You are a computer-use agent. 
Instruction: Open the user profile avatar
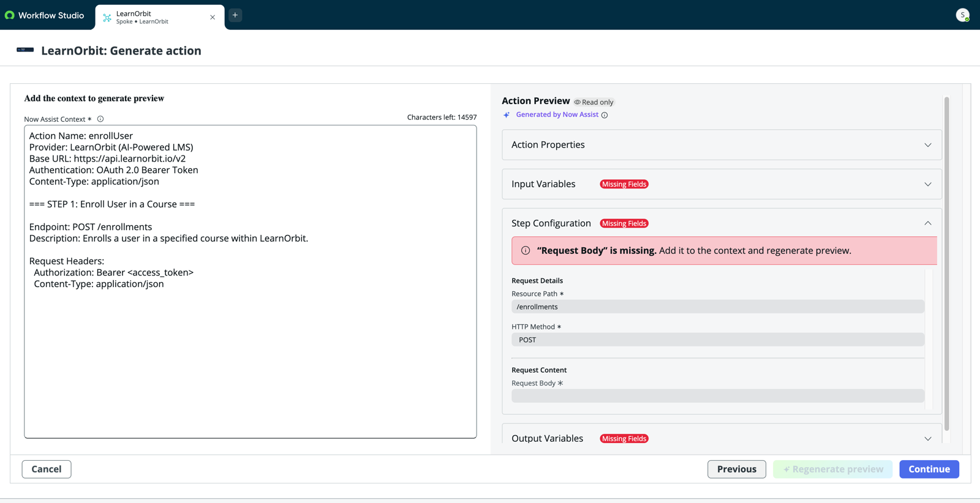click(962, 15)
